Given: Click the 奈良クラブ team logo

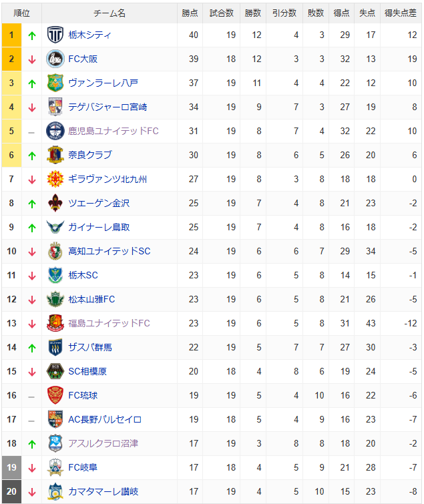Looking at the screenshot, I should 55,156.
